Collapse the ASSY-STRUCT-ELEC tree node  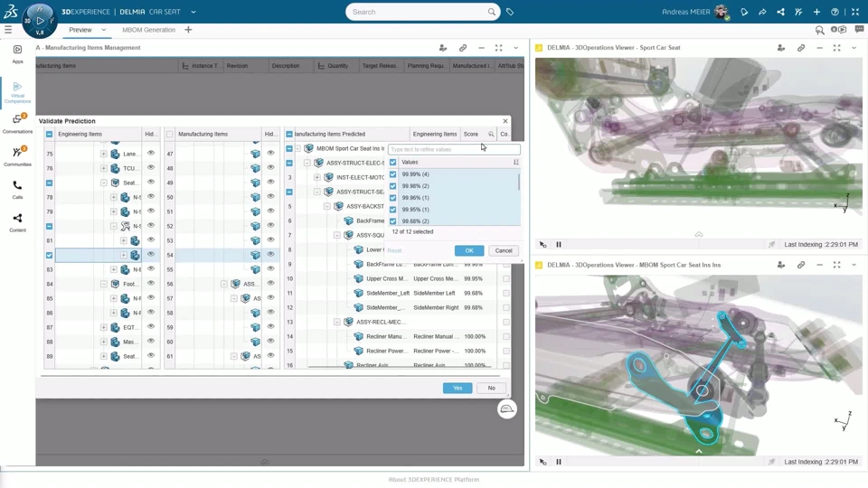pos(307,163)
